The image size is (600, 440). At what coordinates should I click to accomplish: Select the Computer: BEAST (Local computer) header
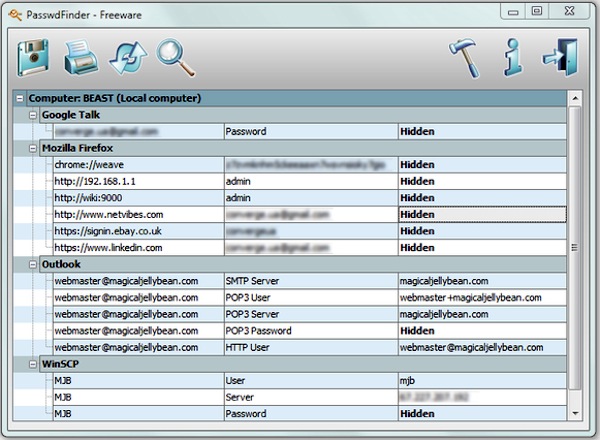click(x=297, y=99)
